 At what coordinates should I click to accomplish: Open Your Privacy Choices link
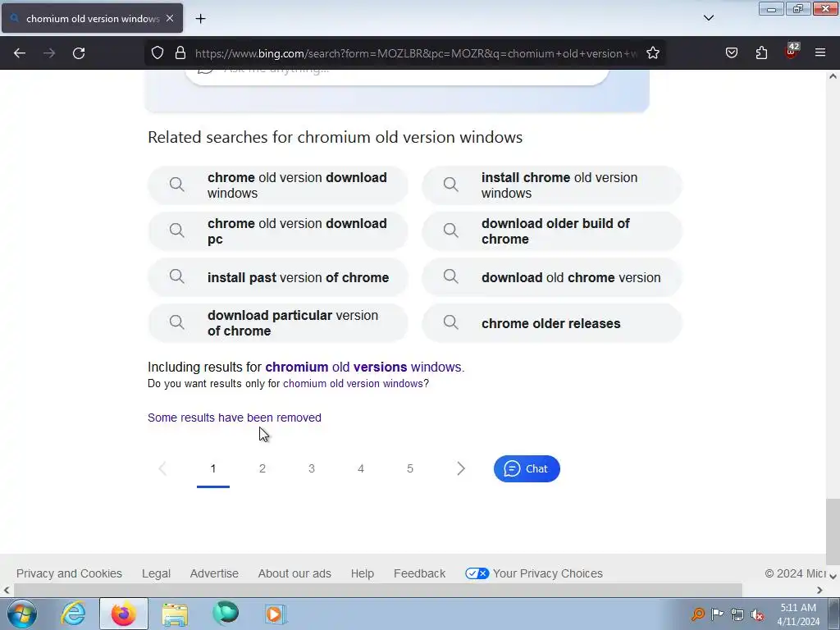point(534,573)
